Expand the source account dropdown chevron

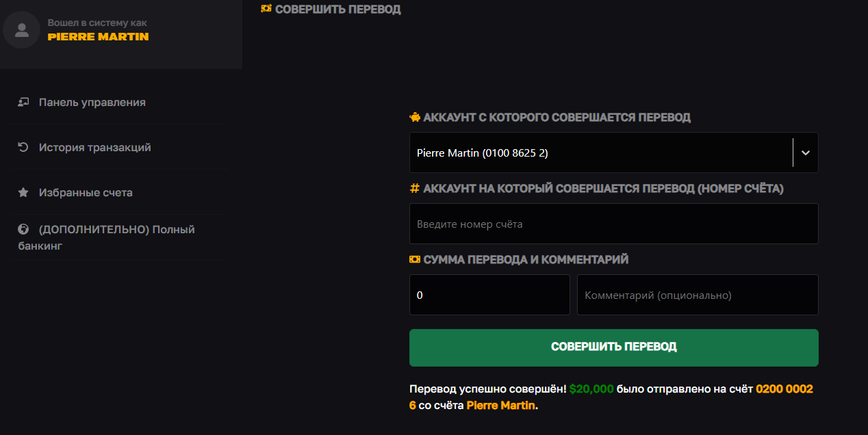(806, 153)
